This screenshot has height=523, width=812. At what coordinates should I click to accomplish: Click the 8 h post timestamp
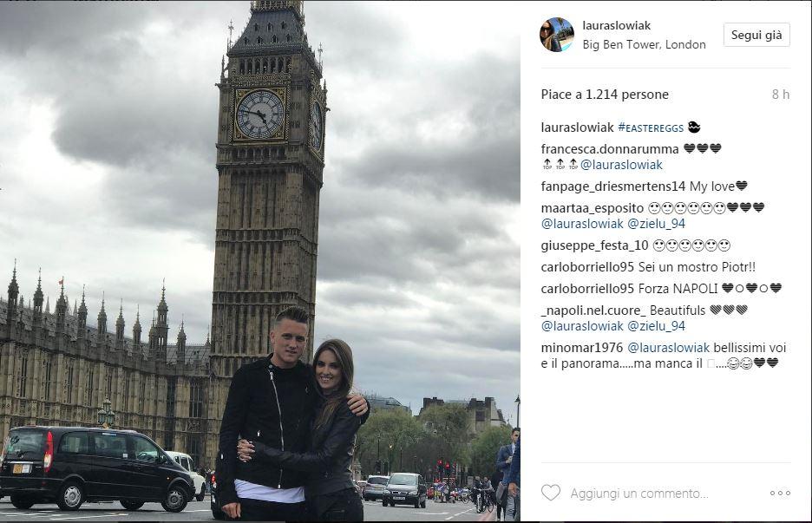click(781, 95)
